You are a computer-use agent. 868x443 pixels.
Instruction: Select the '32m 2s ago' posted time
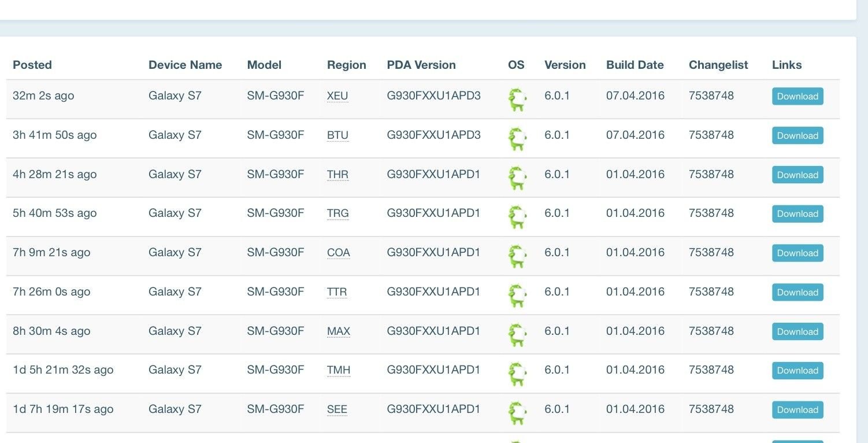coord(43,96)
